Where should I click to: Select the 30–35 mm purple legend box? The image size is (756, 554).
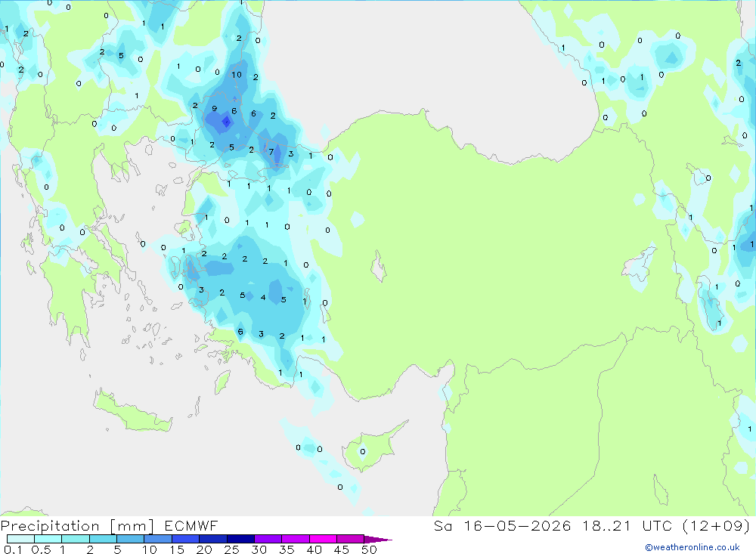coord(268,539)
